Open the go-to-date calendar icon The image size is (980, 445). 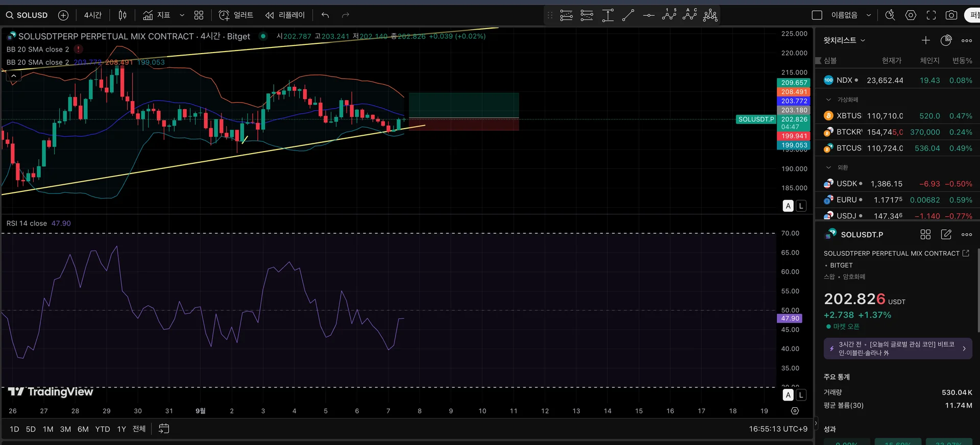(x=164, y=429)
